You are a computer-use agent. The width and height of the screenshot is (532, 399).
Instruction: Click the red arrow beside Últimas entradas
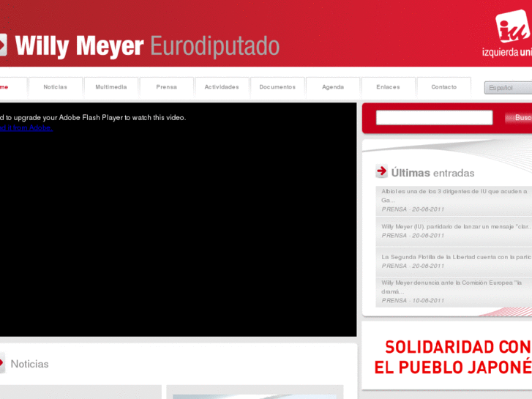381,171
